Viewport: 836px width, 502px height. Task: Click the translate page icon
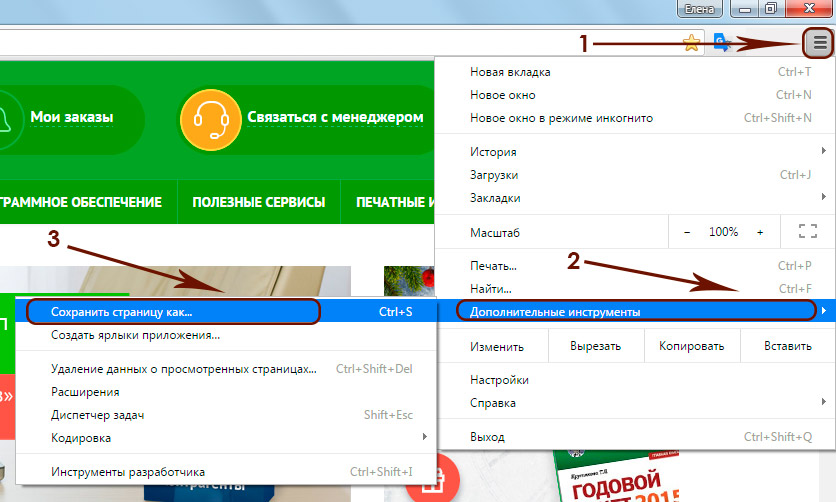tap(722, 43)
